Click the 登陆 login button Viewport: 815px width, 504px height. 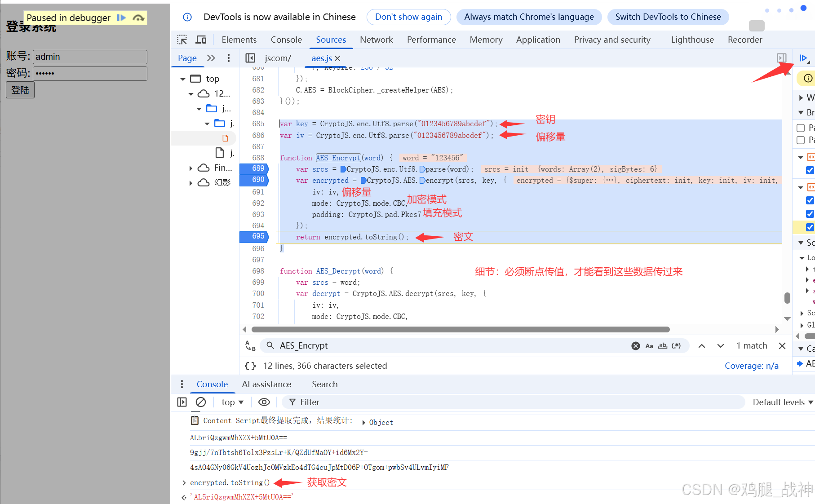20,90
